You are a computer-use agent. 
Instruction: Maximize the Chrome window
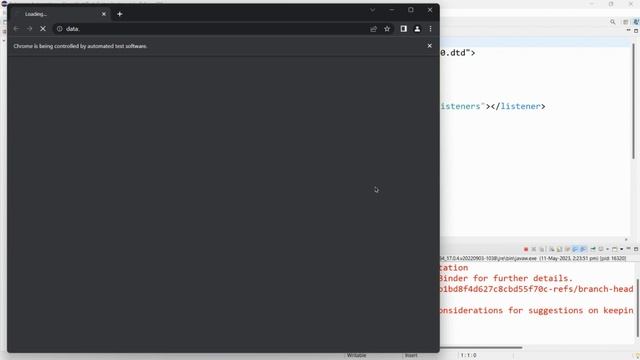pyautogui.click(x=411, y=10)
